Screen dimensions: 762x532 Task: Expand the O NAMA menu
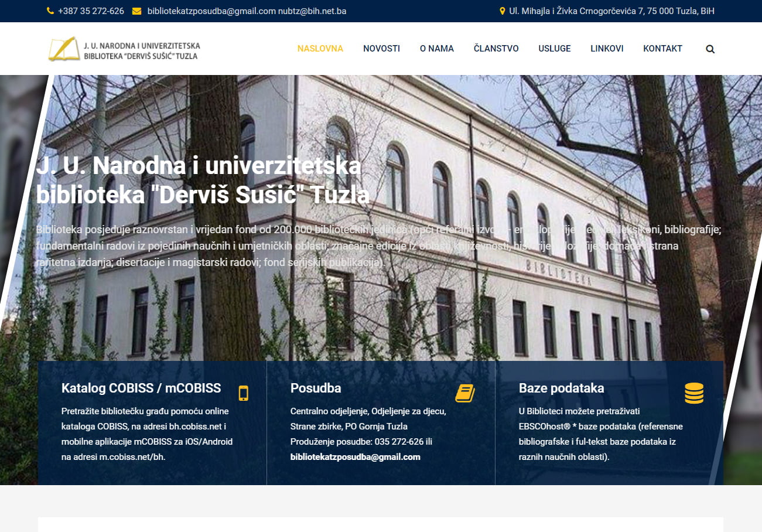coord(437,49)
